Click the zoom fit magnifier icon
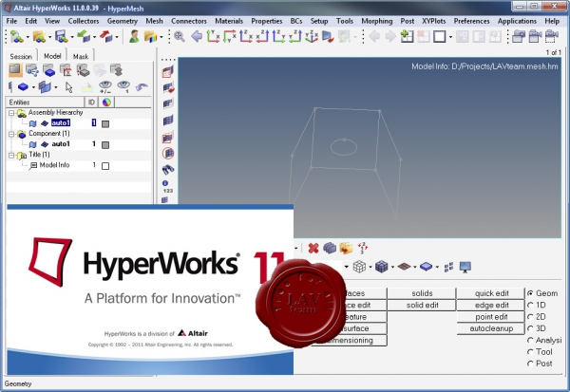The height and width of the screenshot is (392, 570). pos(180,37)
